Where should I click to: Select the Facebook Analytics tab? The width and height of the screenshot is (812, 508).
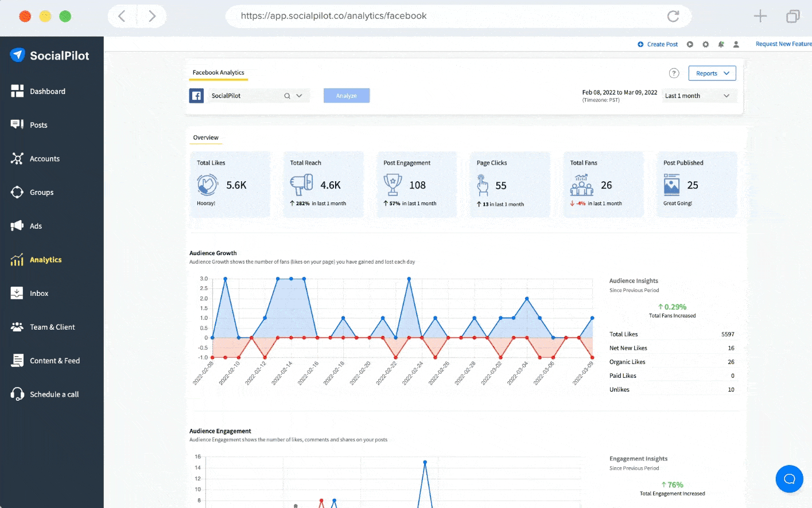coord(218,73)
